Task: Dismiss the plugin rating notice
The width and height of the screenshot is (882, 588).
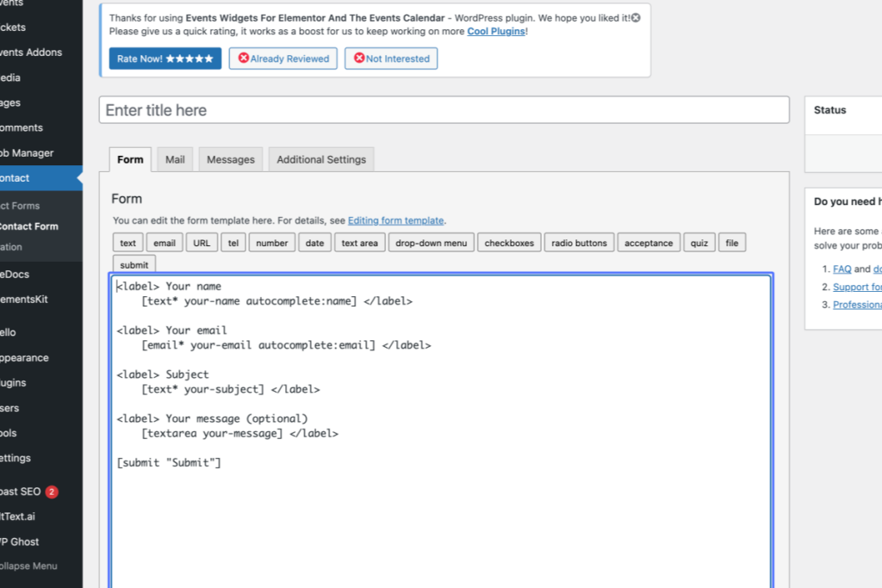Action: click(x=636, y=18)
